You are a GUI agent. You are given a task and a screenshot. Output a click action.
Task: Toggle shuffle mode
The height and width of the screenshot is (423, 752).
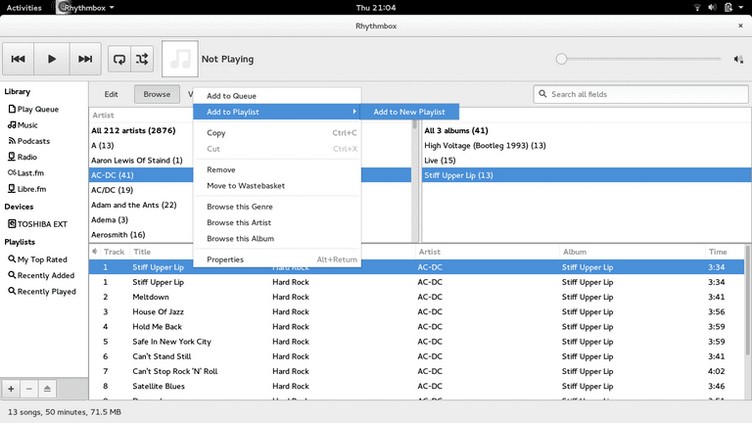point(142,59)
